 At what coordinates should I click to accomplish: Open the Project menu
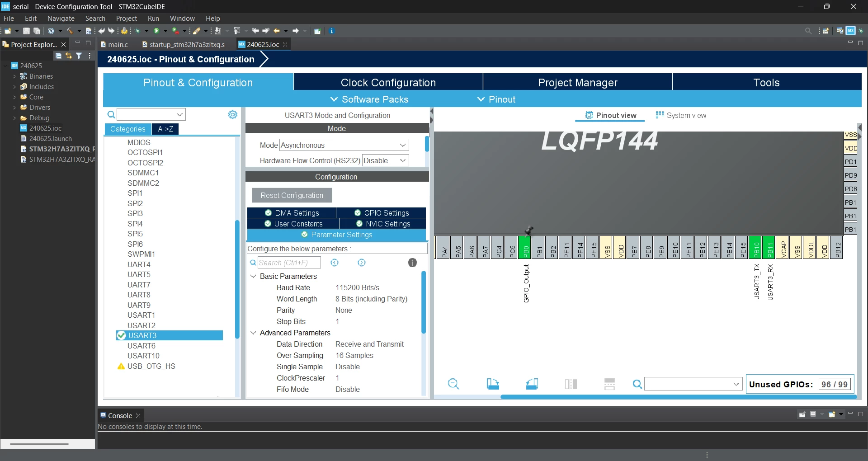[127, 19]
